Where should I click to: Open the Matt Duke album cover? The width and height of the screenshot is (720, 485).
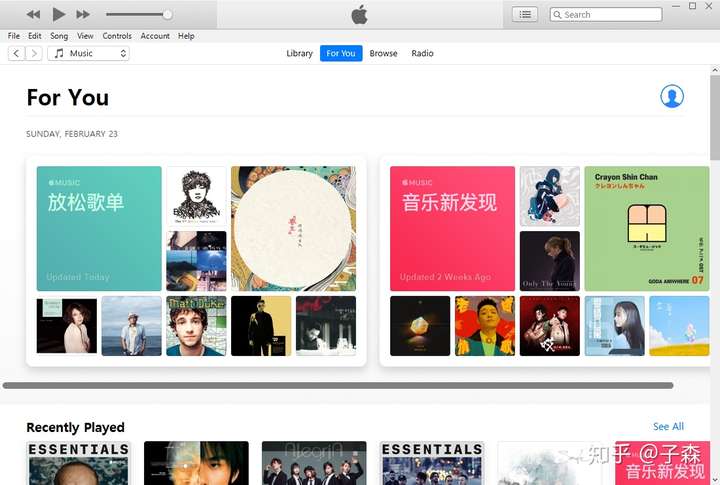197,326
